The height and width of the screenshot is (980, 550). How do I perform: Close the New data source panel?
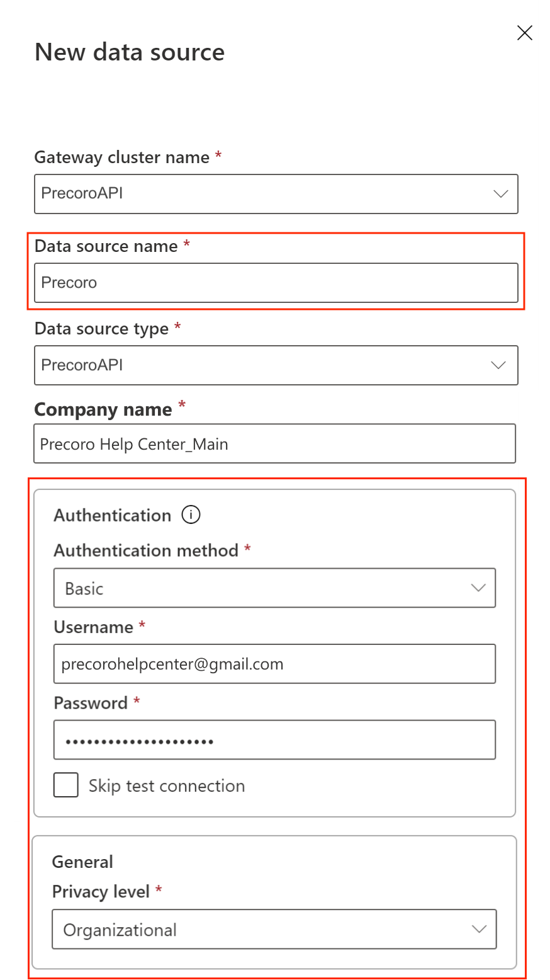click(524, 33)
